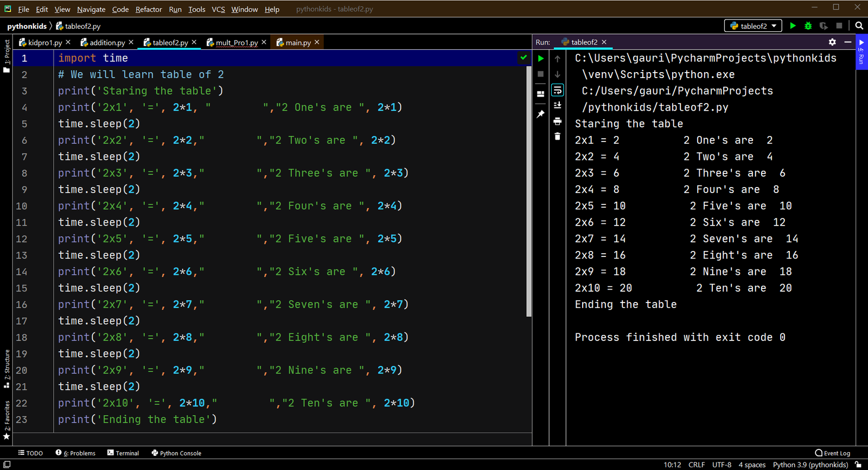Close the kidpro1.py tab

[68, 42]
